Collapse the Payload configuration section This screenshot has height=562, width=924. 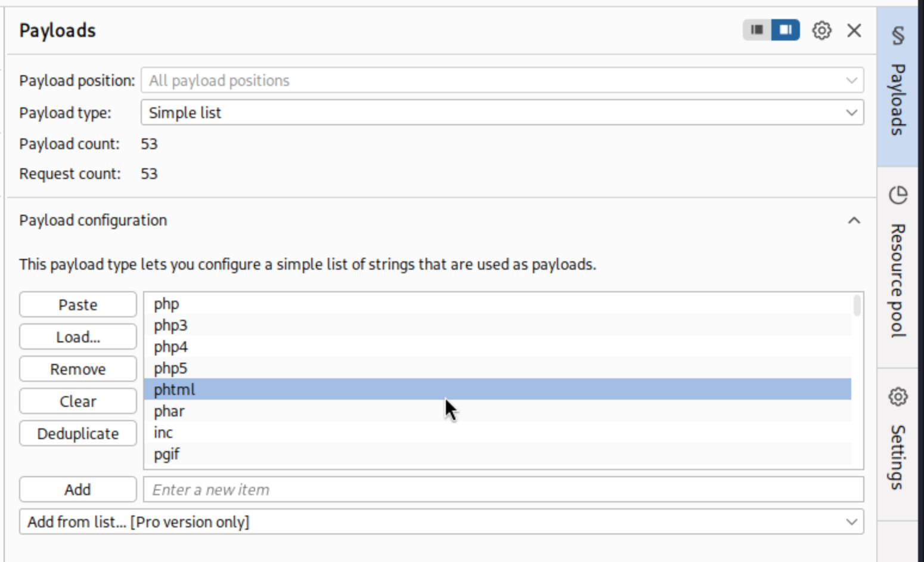(854, 221)
